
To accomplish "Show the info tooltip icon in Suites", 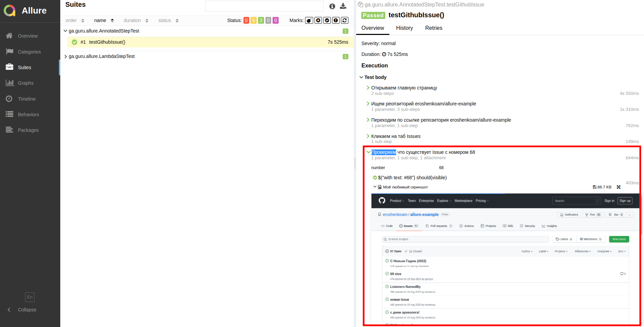I will [332, 6].
